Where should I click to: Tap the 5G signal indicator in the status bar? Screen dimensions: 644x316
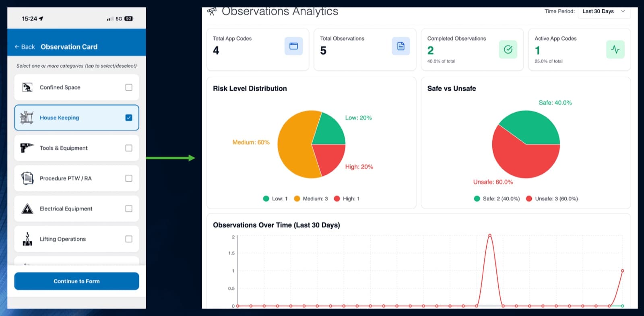119,19
